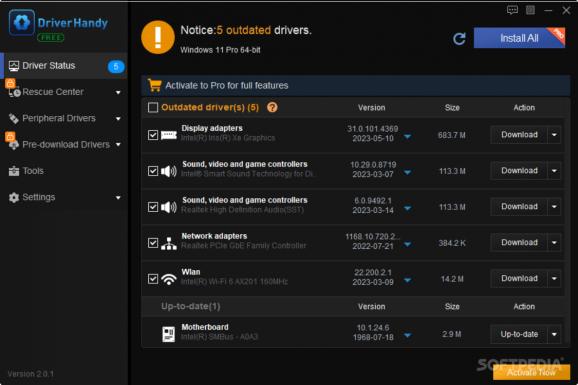The height and width of the screenshot is (385, 578).
Task: Click the Up-to-date(1) section header
Action: coord(191,306)
